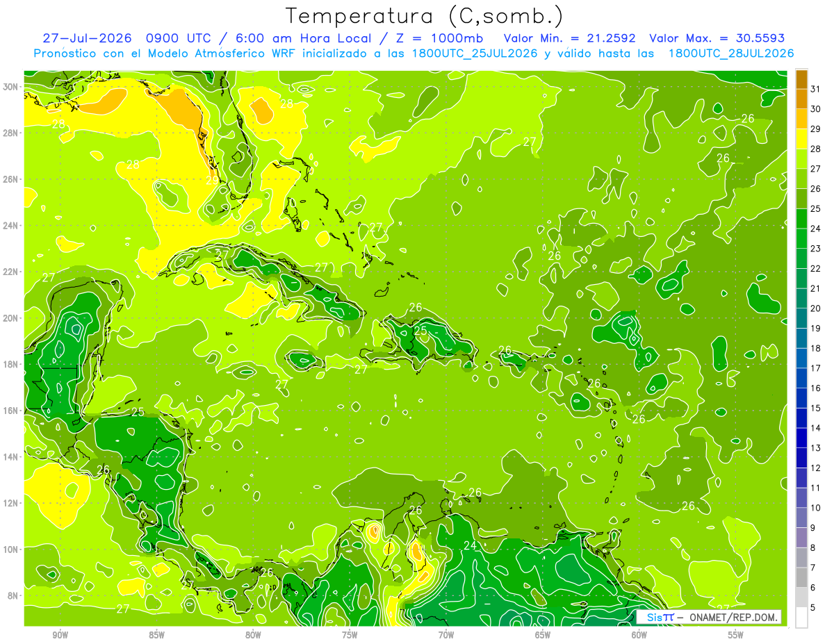This screenshot has height=644, width=834.
Task: Click longitude axis label "90W"
Action: pos(60,635)
